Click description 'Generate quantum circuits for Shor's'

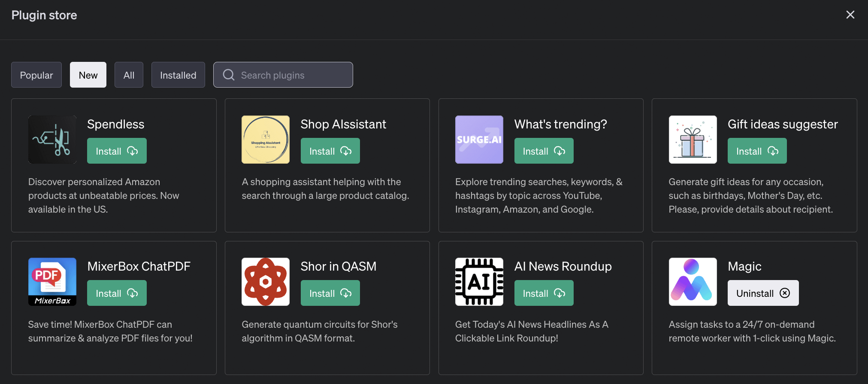(320, 331)
